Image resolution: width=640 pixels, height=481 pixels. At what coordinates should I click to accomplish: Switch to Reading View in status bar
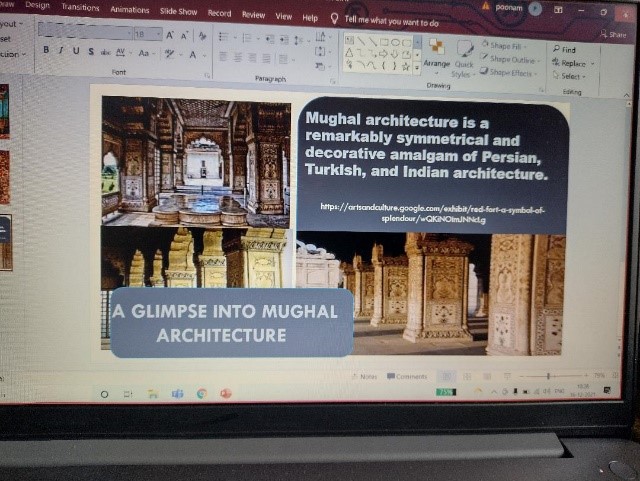[487, 376]
